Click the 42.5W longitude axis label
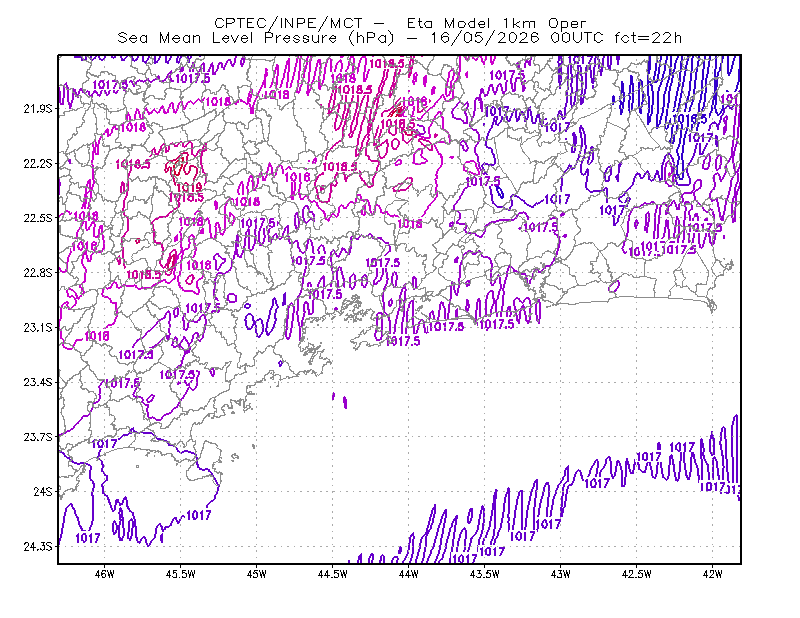Image resolution: width=800 pixels, height=618 pixels. click(x=637, y=574)
